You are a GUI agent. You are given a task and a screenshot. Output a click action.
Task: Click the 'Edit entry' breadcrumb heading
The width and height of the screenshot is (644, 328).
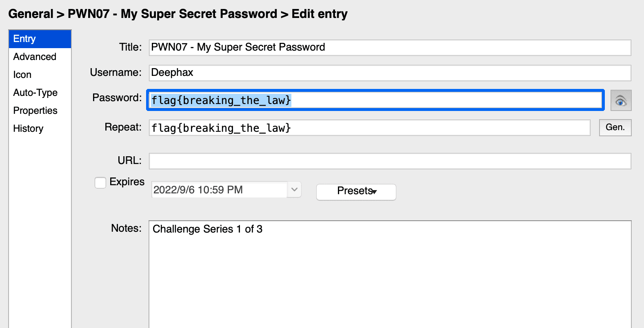pyautogui.click(x=320, y=14)
